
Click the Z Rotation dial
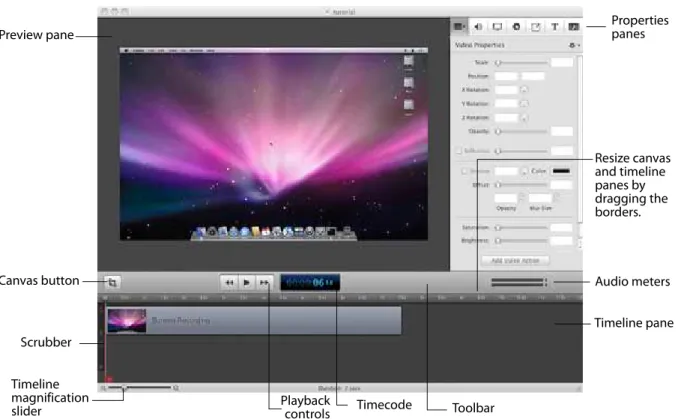[524, 118]
